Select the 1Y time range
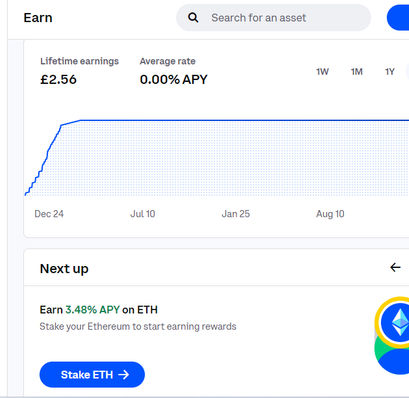Image resolution: width=409 pixels, height=398 pixels. pyautogui.click(x=390, y=72)
